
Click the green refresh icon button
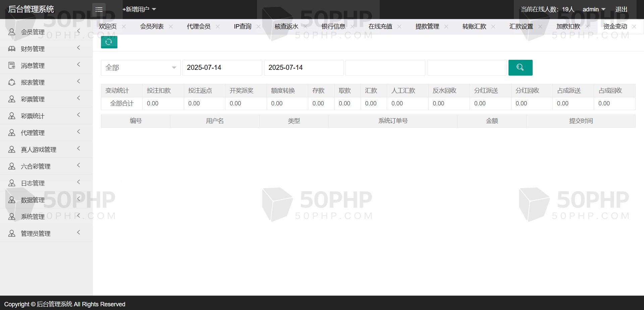coord(109,42)
